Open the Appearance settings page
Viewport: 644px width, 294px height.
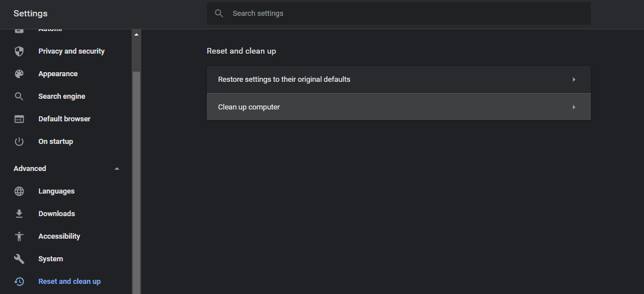point(58,74)
